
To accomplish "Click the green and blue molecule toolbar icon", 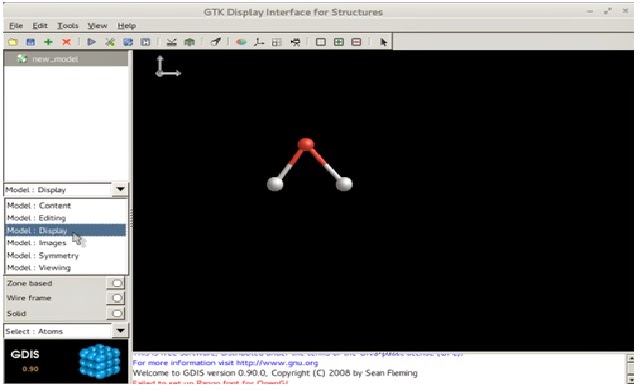I will (x=110, y=42).
